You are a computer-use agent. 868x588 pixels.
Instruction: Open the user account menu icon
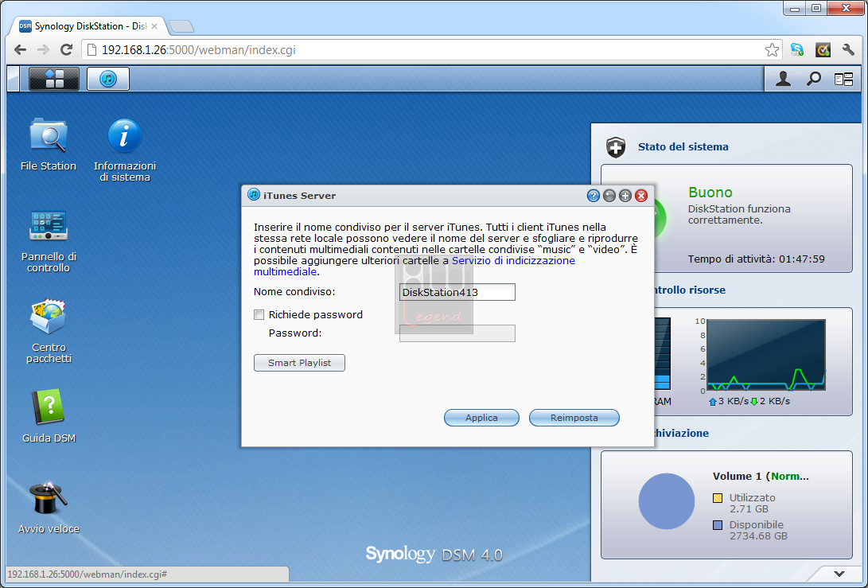[783, 80]
